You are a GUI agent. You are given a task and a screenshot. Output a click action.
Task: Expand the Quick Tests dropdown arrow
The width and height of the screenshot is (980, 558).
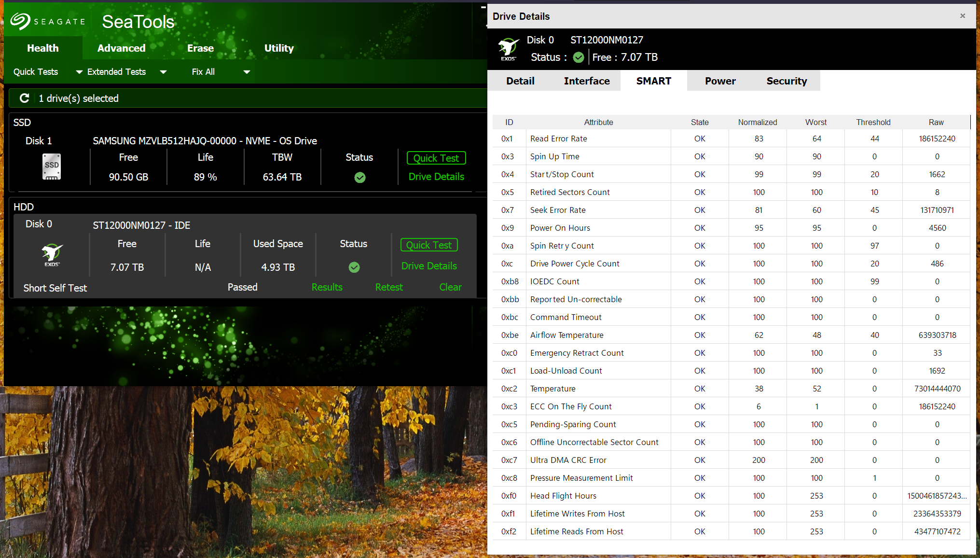(79, 72)
